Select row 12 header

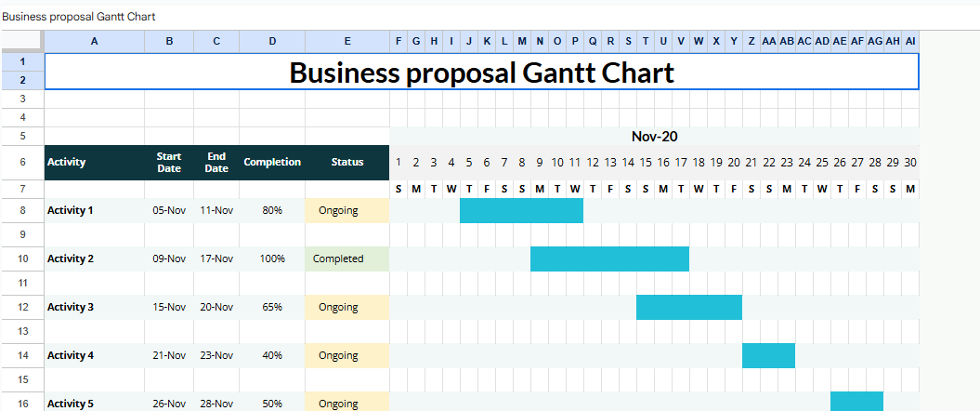(x=21, y=307)
